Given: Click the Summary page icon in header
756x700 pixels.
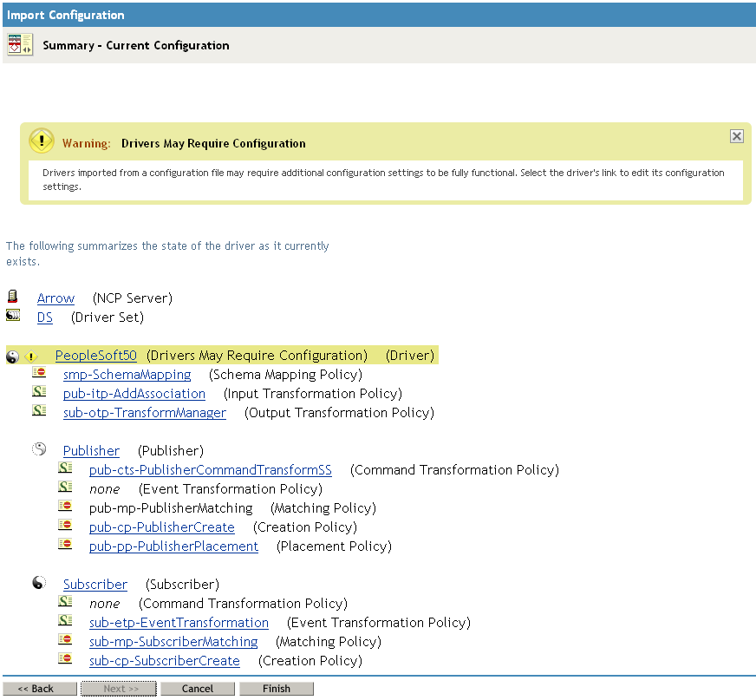Looking at the screenshot, I should tap(20, 45).
